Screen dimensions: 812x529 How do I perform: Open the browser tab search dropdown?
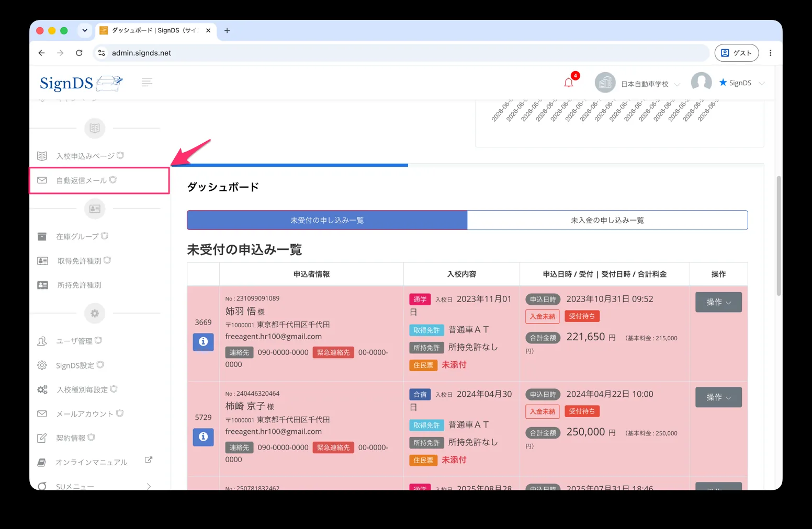click(85, 30)
